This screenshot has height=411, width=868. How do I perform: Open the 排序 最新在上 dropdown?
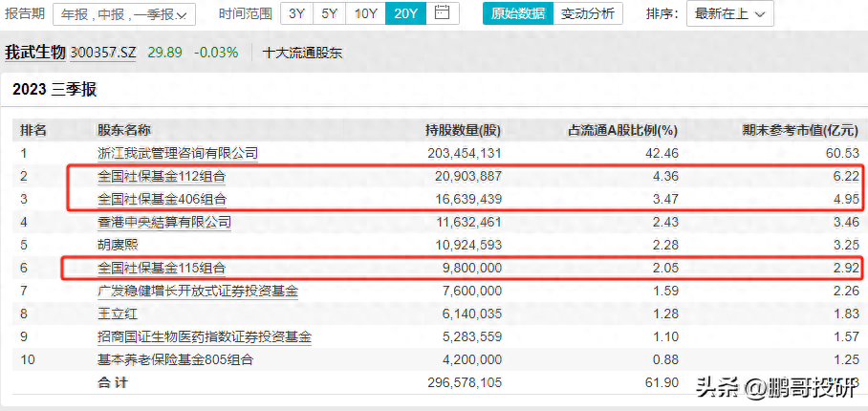[730, 13]
